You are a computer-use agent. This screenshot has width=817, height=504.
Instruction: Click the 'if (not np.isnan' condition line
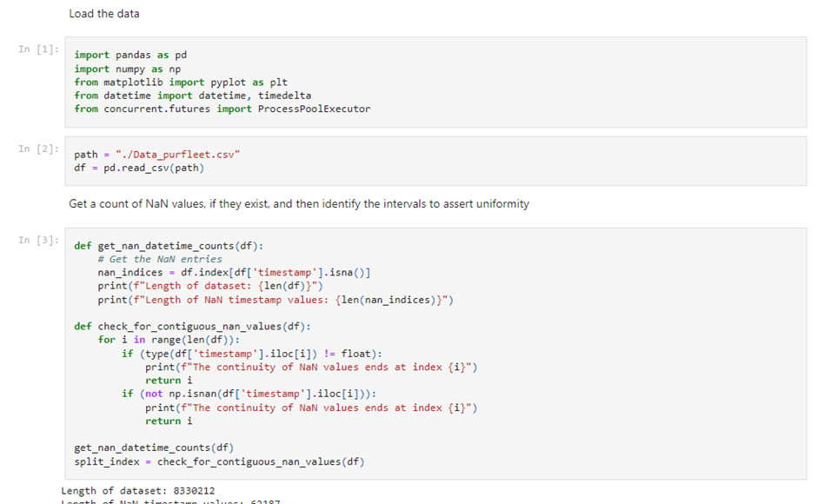(249, 394)
